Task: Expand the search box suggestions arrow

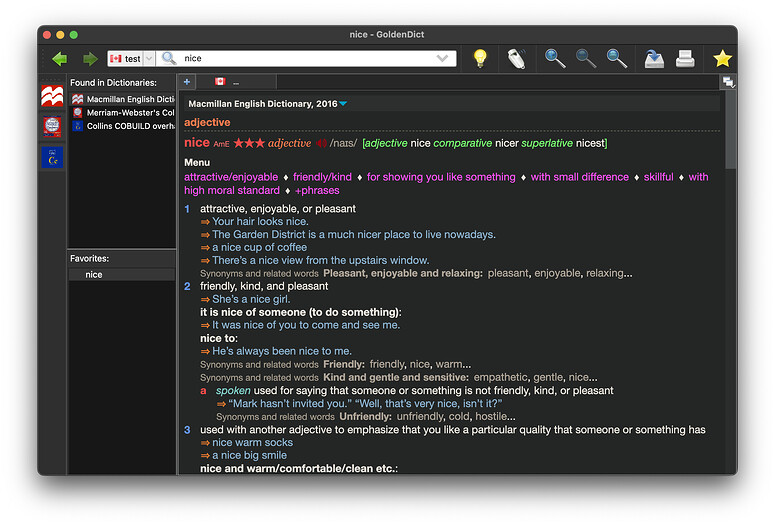Action: click(x=442, y=59)
